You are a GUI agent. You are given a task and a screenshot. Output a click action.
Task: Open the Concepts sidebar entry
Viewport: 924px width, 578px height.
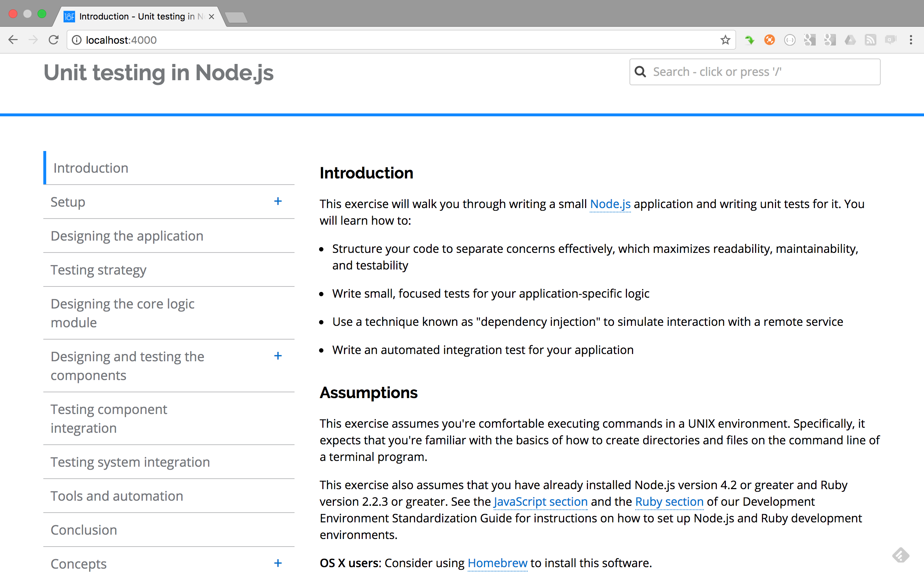point(79,564)
